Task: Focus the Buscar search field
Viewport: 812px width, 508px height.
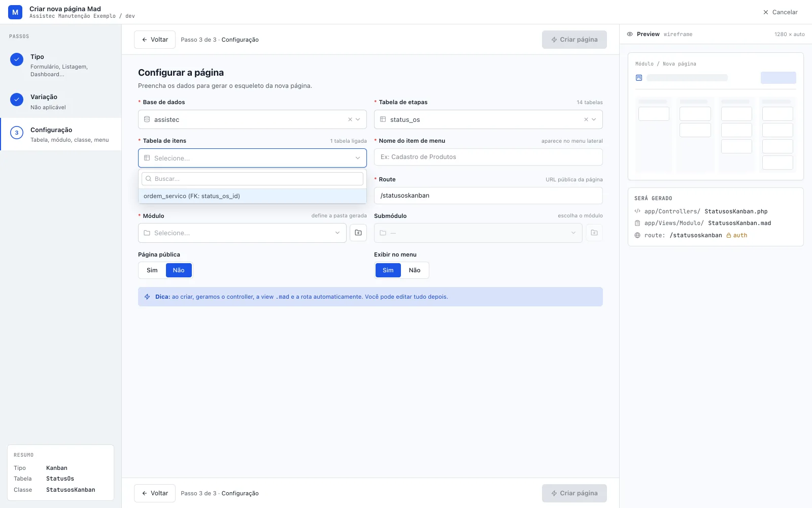Action: coord(252,179)
